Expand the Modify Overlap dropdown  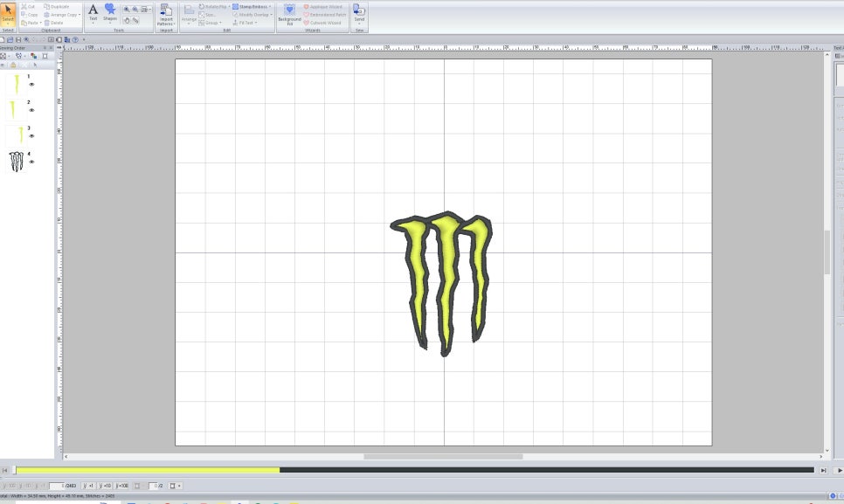click(x=271, y=15)
